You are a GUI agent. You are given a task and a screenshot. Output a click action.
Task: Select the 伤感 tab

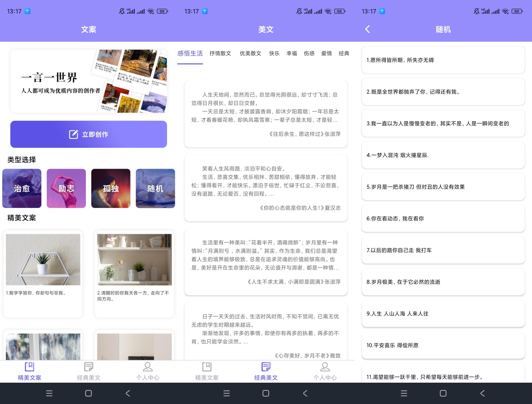309,53
